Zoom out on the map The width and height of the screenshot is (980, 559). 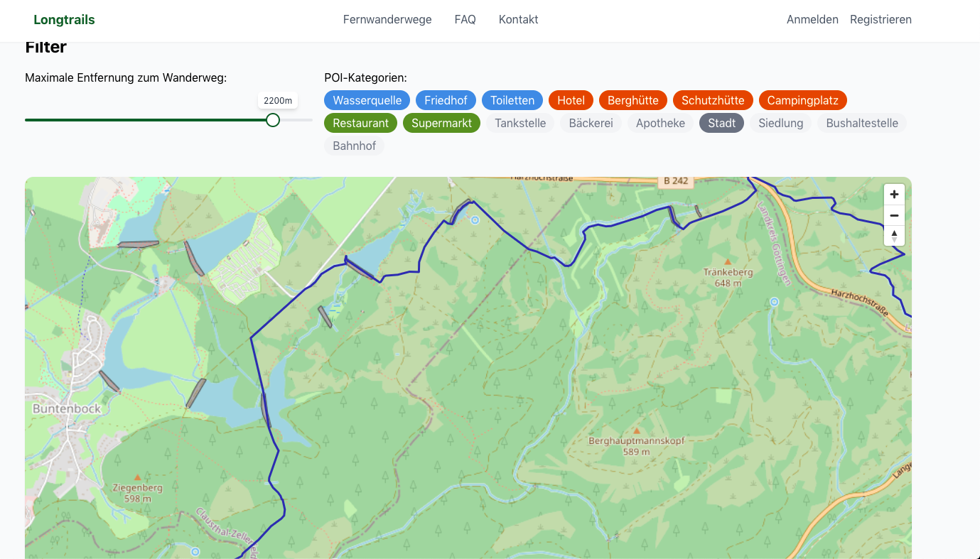click(894, 215)
